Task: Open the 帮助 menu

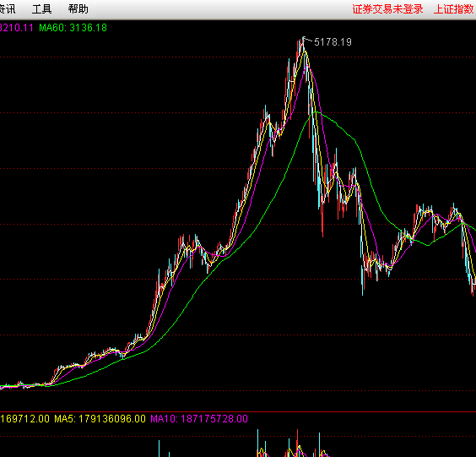Action: 78,9
